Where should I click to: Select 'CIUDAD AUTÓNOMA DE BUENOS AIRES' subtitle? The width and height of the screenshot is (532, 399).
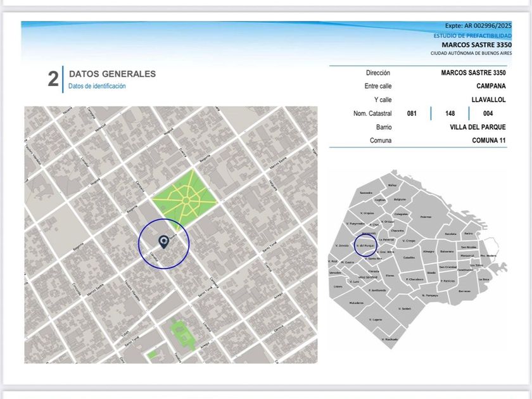471,53
